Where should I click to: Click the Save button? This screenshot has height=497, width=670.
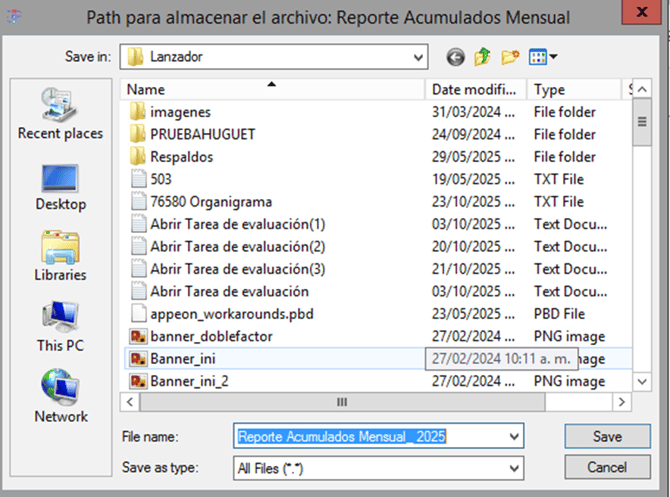point(607,437)
